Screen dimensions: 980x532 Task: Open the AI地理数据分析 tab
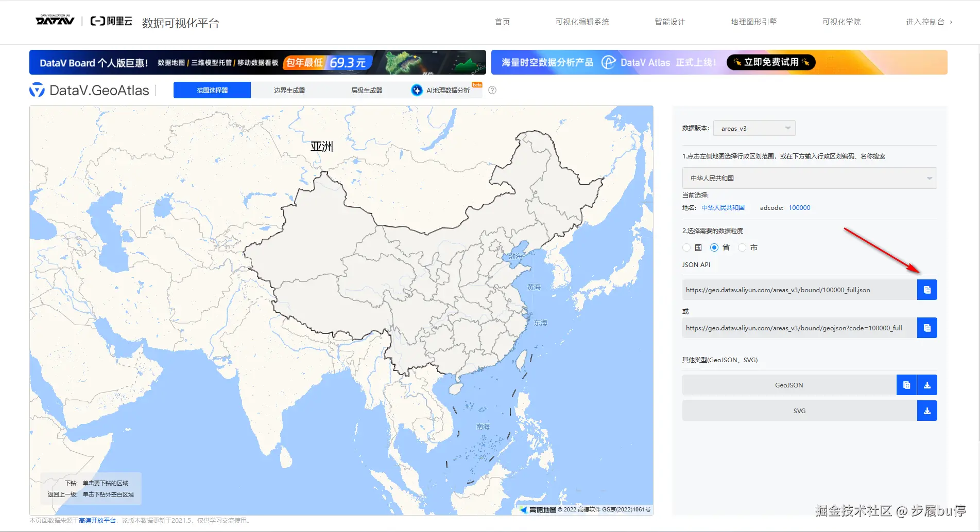[444, 90]
